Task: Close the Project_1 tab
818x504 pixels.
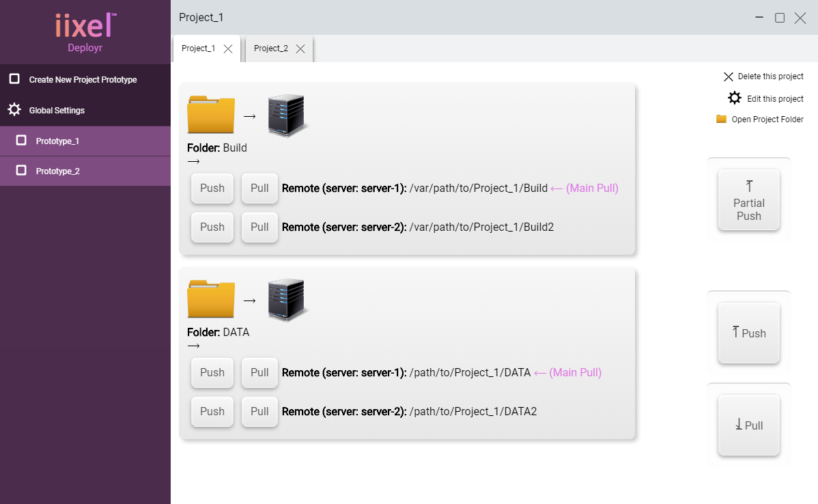Action: [x=228, y=48]
